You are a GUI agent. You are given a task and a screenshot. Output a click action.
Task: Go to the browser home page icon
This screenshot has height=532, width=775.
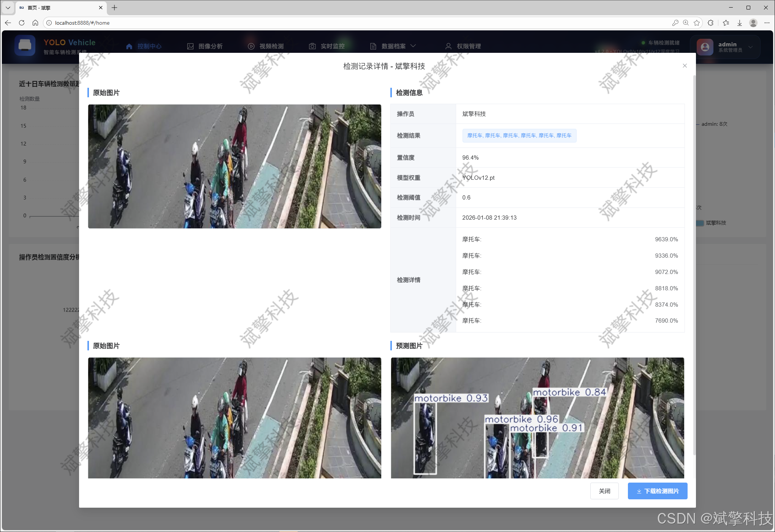point(35,23)
